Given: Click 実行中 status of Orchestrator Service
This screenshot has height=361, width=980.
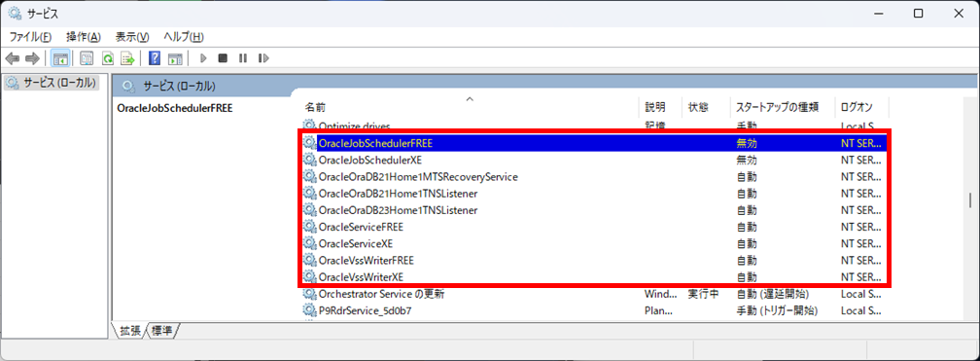Looking at the screenshot, I should [703, 294].
